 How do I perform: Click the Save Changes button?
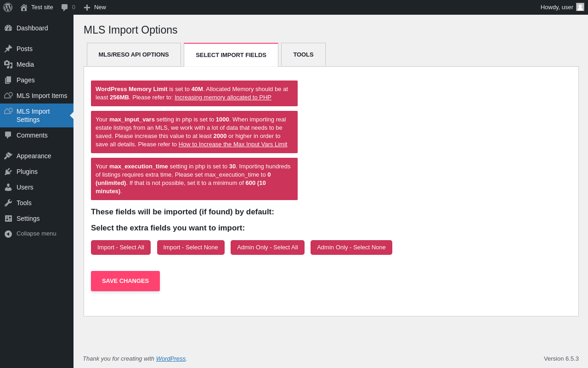coord(125,281)
